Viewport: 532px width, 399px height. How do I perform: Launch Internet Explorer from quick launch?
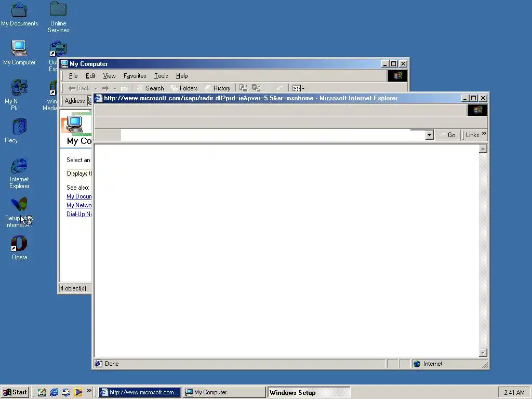coord(54,392)
